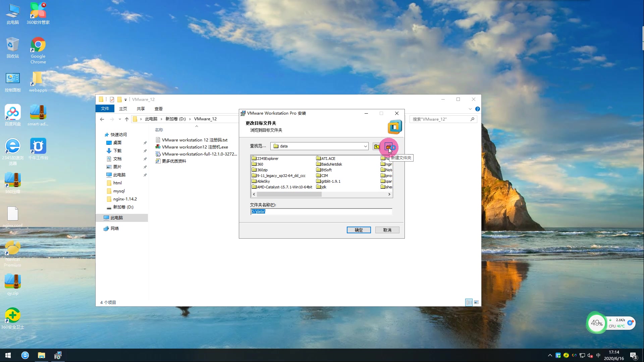This screenshot has width=644, height=362.
Task: Click the create new folder icon in the dialog
Action: 388,147
